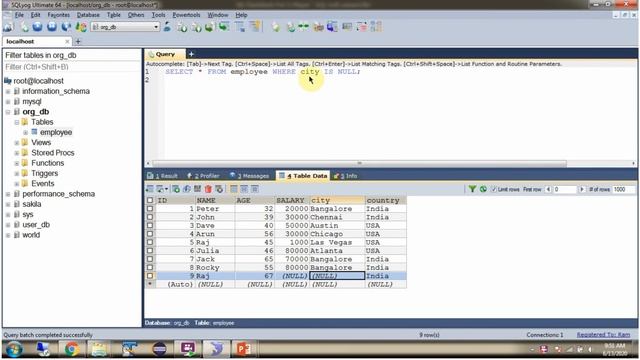Check the row checkbox for Rocky
This screenshot has width=640, height=360.
[150, 267]
